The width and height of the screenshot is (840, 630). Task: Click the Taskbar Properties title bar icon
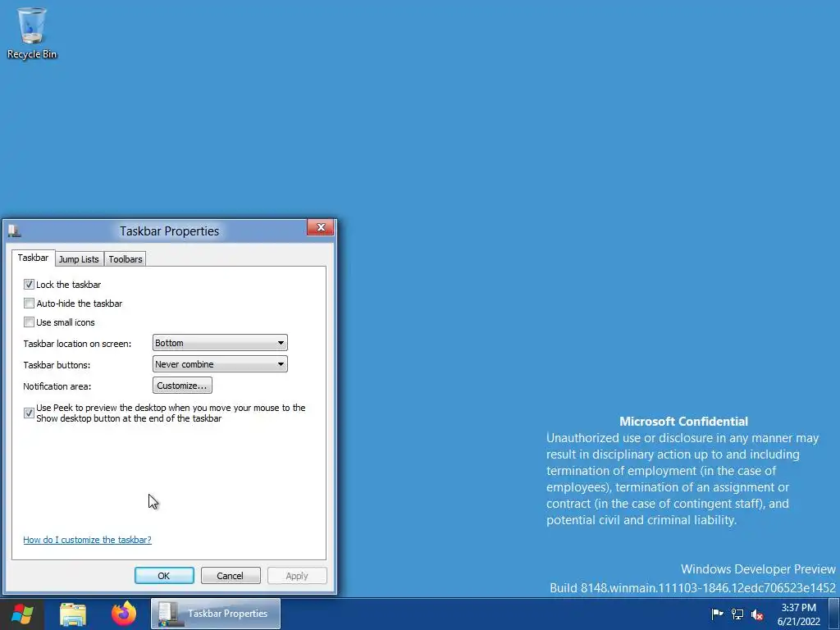click(15, 231)
